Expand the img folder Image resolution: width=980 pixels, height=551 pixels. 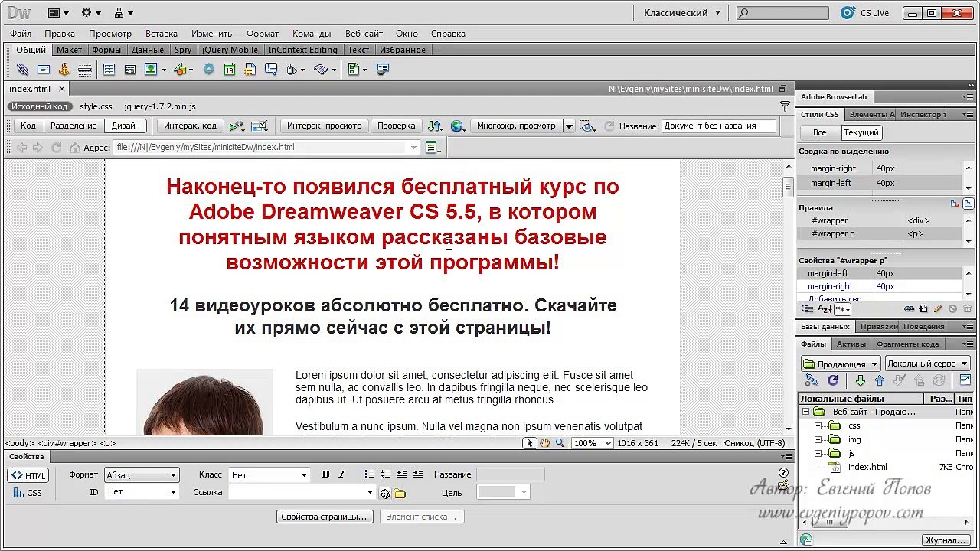[x=818, y=440]
